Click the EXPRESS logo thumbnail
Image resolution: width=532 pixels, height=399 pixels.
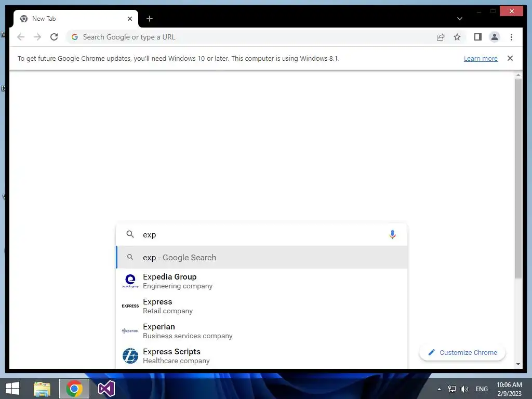click(x=130, y=306)
